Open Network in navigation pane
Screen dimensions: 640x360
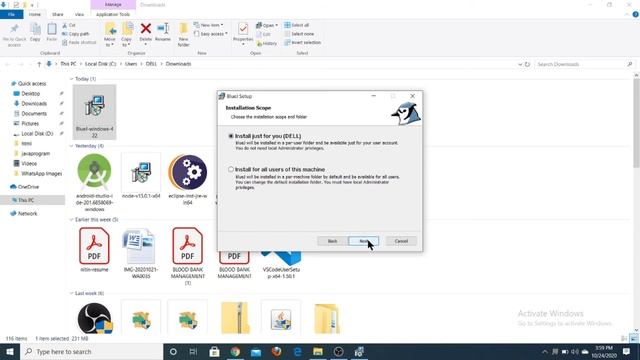(x=27, y=213)
